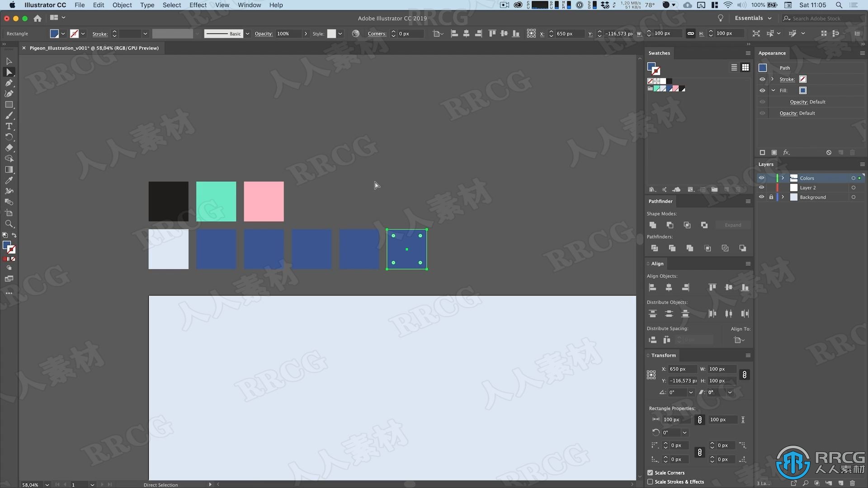Image resolution: width=868 pixels, height=488 pixels.
Task: Switch to the Swatches panel tab
Action: click(x=659, y=53)
